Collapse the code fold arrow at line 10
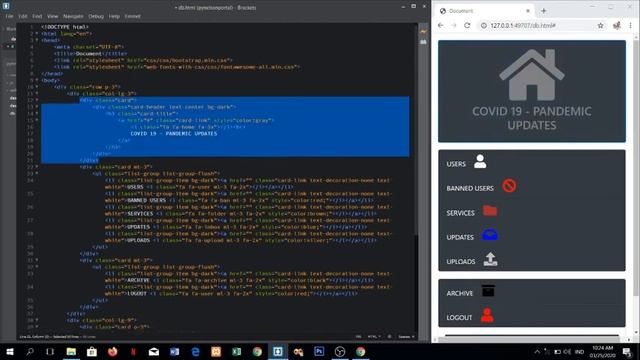 (x=37, y=87)
